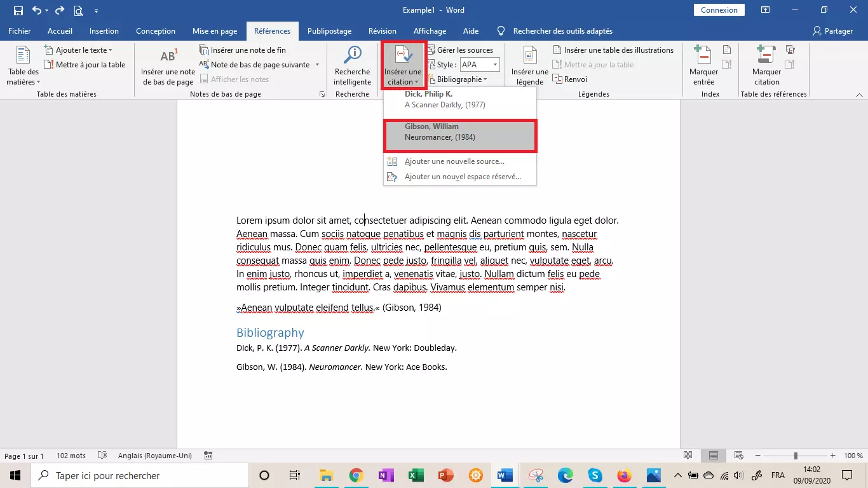The image size is (868, 488).
Task: Open the Table des matières button
Action: (x=24, y=65)
